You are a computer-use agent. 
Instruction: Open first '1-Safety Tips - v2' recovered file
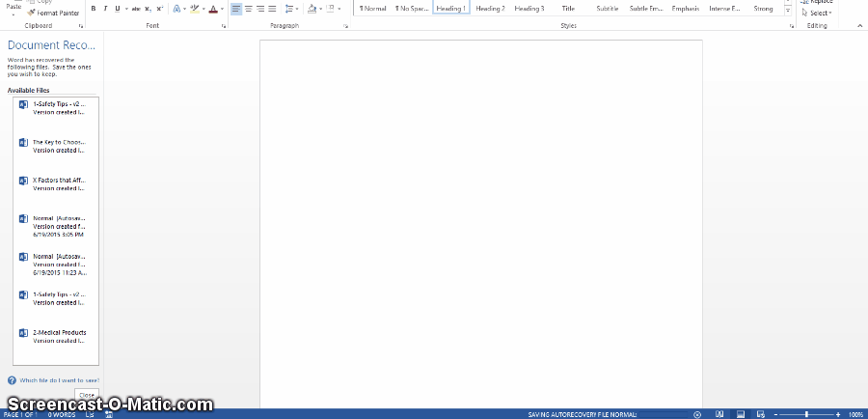tap(56, 108)
